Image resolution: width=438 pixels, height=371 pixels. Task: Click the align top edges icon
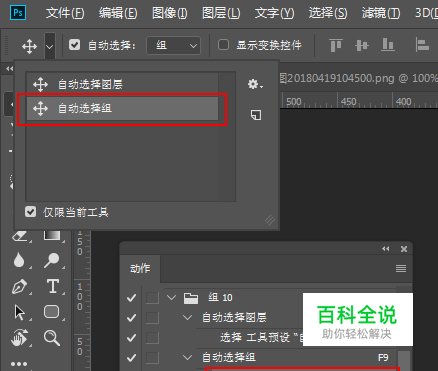tap(336, 45)
